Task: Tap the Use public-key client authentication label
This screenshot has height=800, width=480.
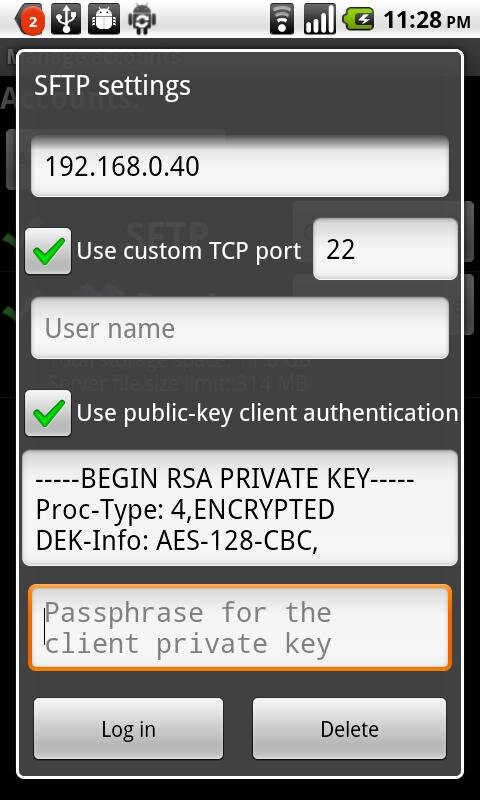Action: pyautogui.click(x=267, y=413)
